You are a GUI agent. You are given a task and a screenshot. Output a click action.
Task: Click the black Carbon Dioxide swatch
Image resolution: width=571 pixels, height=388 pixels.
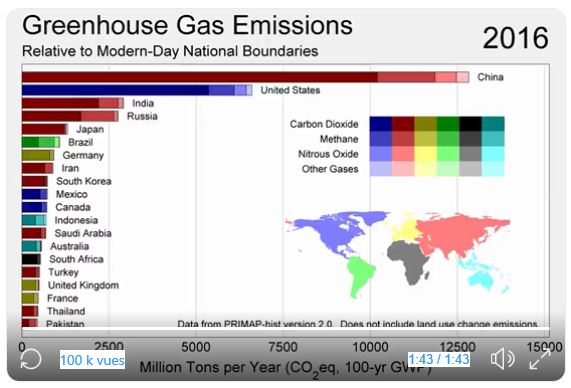pos(470,124)
